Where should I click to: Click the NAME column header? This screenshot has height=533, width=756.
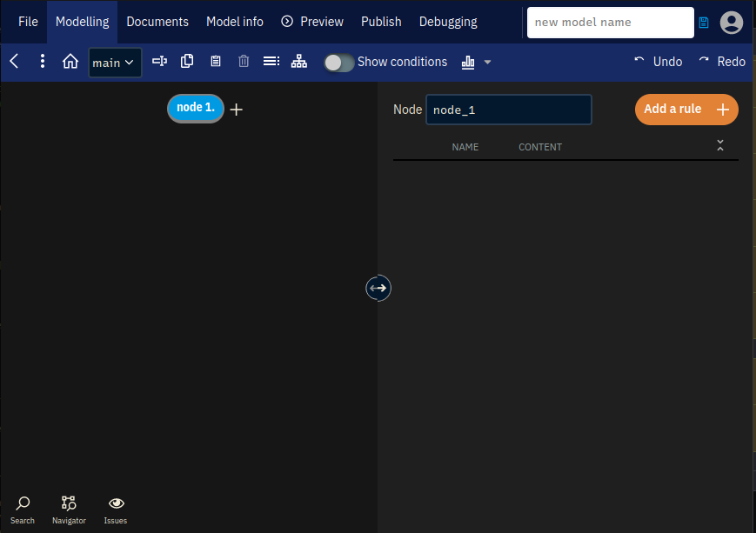(x=465, y=147)
